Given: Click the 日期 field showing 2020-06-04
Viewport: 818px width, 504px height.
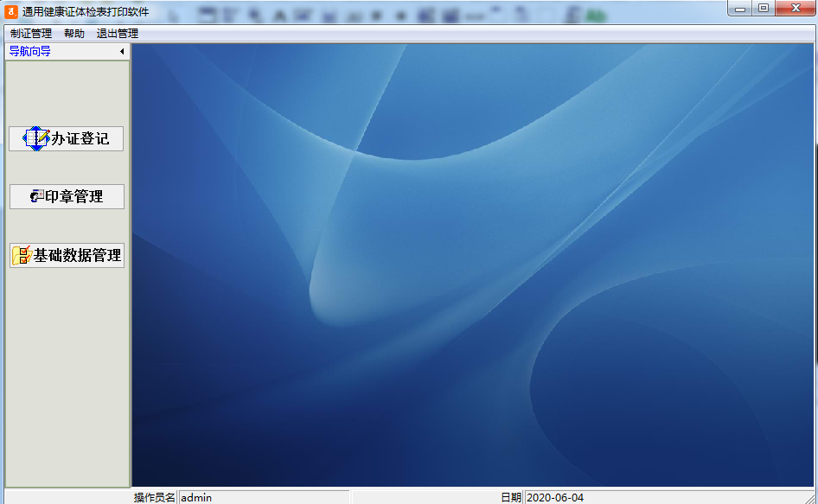Looking at the screenshot, I should [668, 498].
